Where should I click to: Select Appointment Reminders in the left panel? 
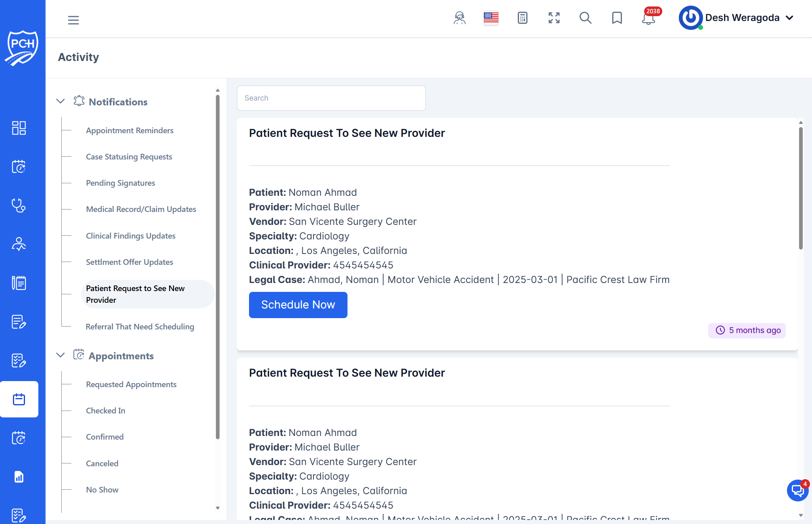coord(129,130)
